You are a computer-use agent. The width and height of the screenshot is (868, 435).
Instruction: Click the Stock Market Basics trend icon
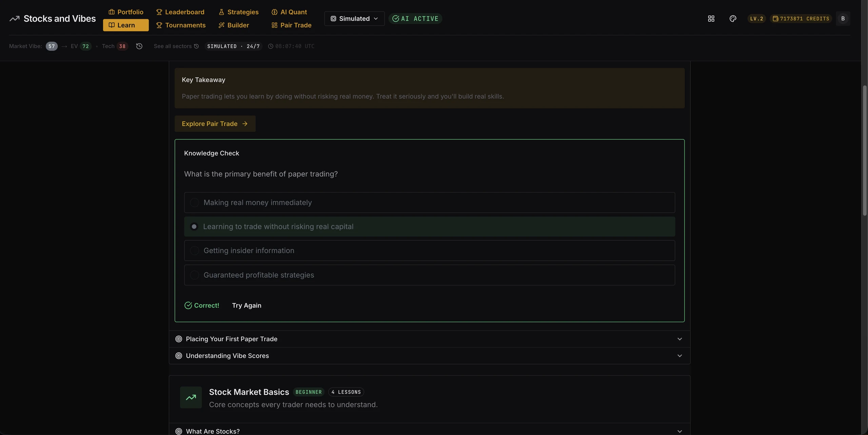pyautogui.click(x=191, y=397)
